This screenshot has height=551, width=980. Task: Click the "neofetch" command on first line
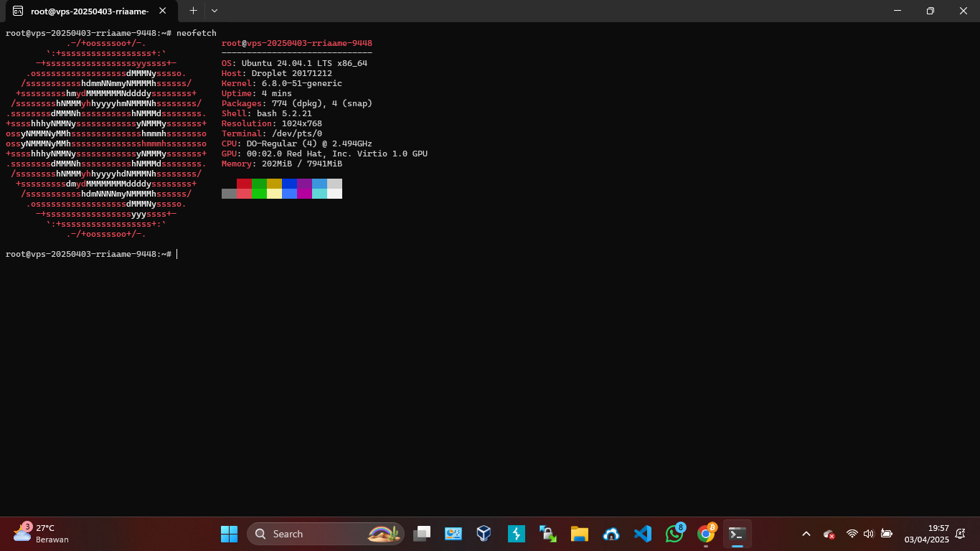pyautogui.click(x=197, y=33)
